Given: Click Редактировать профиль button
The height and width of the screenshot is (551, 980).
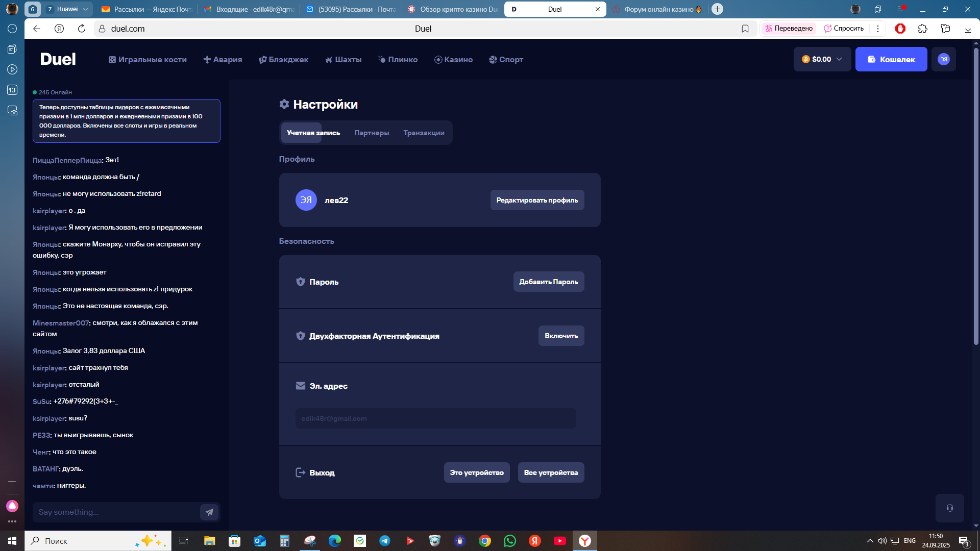Looking at the screenshot, I should [537, 200].
